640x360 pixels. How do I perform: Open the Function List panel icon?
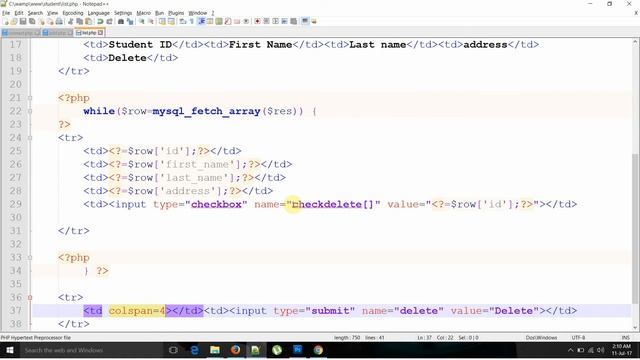[228, 21]
